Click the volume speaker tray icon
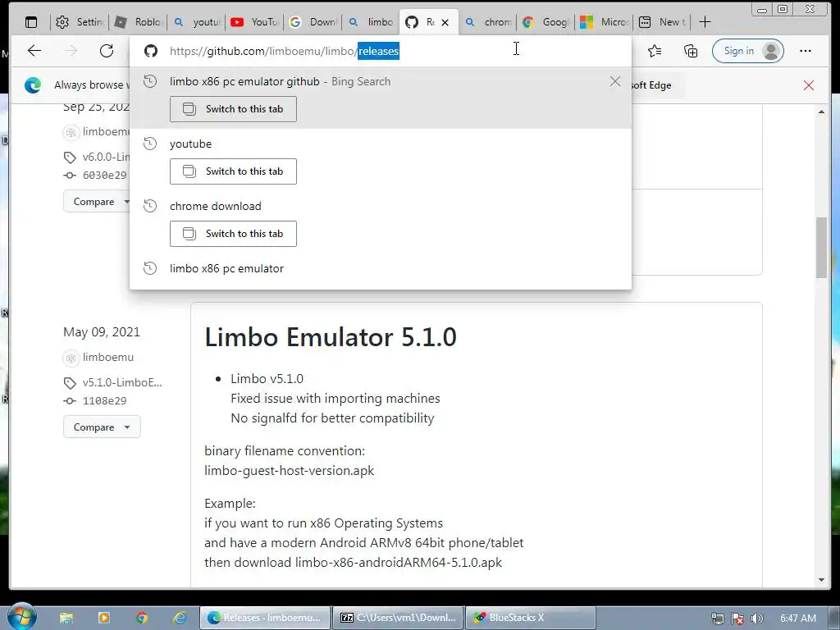 point(757,619)
